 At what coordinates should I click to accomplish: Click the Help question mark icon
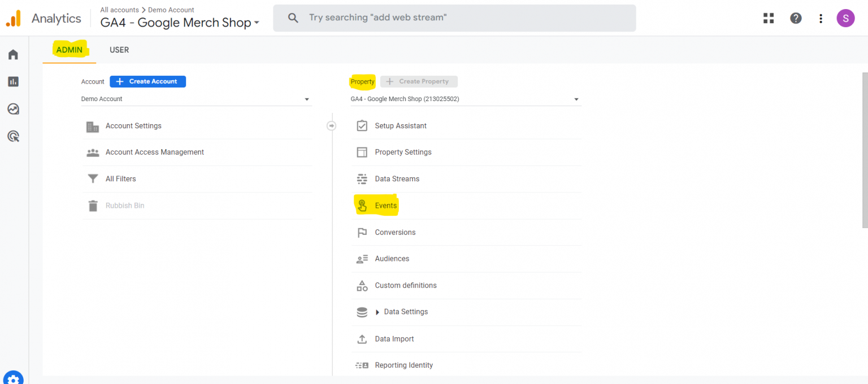pyautogui.click(x=796, y=18)
